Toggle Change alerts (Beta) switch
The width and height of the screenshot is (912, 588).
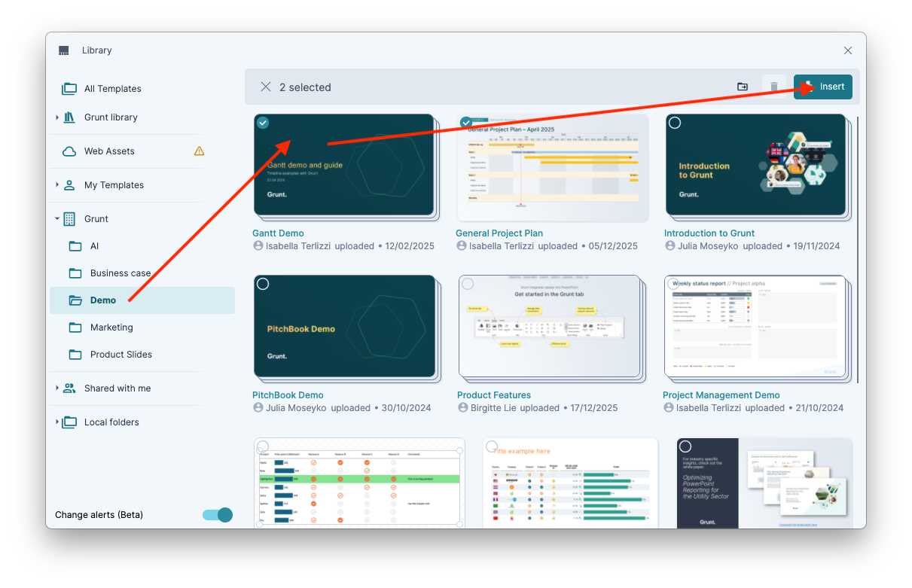click(x=217, y=515)
